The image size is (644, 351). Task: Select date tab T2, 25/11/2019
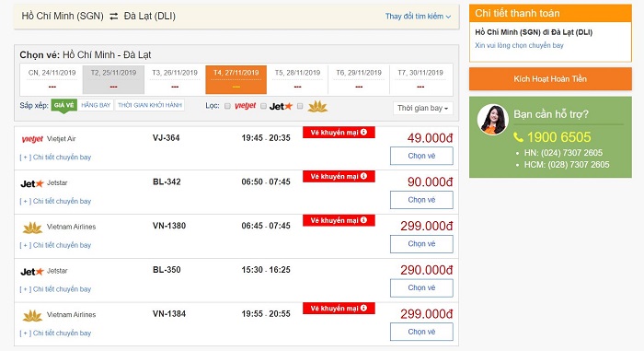tap(113, 79)
